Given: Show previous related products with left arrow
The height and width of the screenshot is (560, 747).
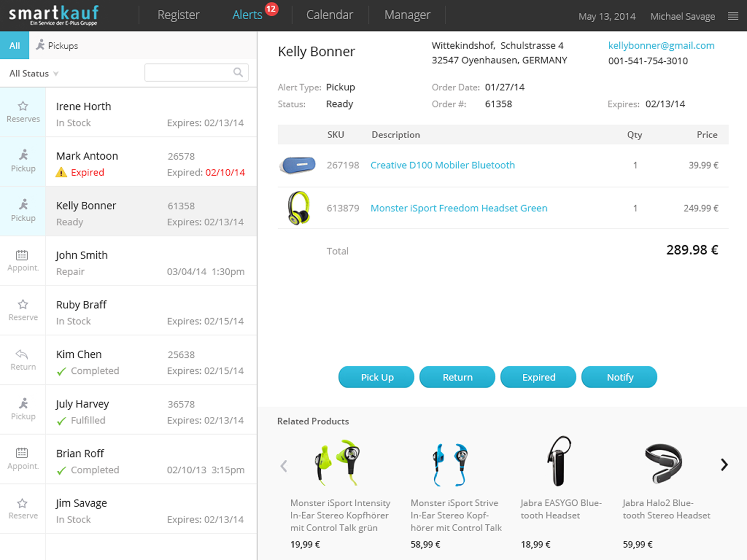Looking at the screenshot, I should point(284,466).
